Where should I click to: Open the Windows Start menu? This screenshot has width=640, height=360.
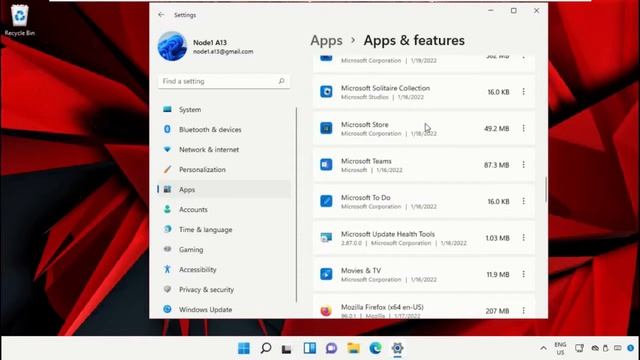[x=244, y=348]
